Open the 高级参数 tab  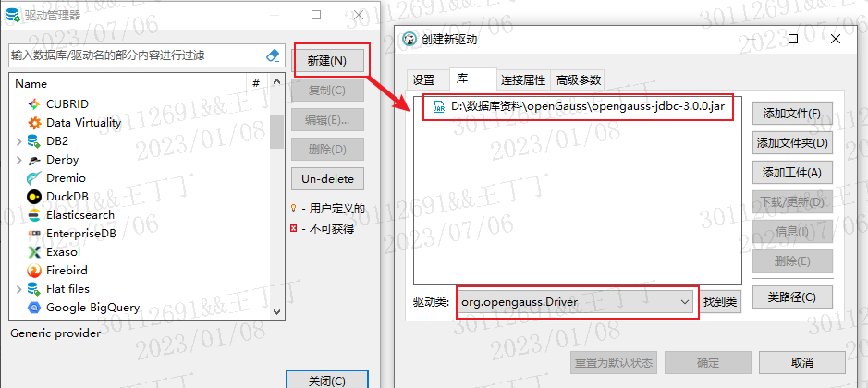(579, 79)
